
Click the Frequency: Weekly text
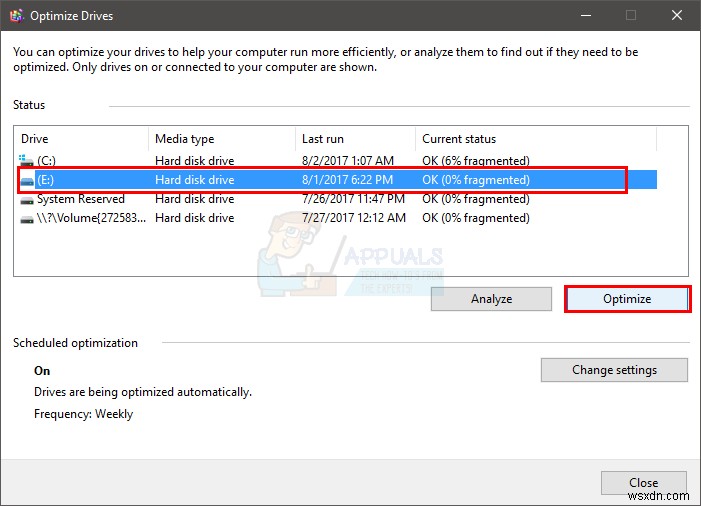(84, 414)
